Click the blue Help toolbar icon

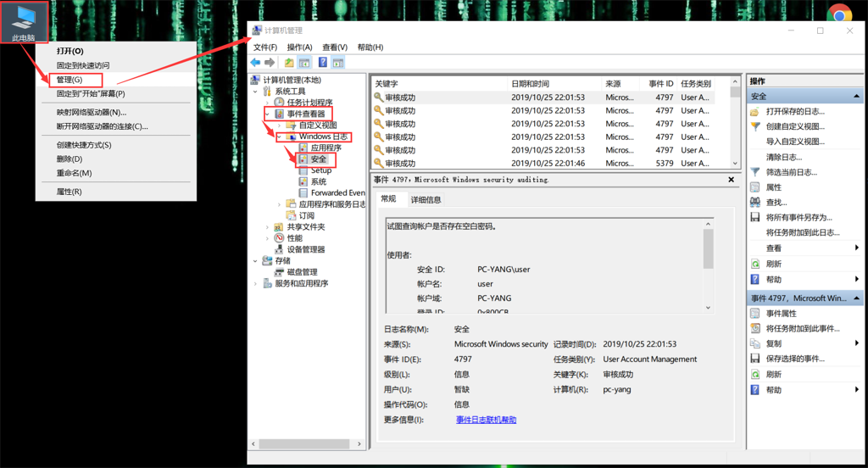[323, 63]
